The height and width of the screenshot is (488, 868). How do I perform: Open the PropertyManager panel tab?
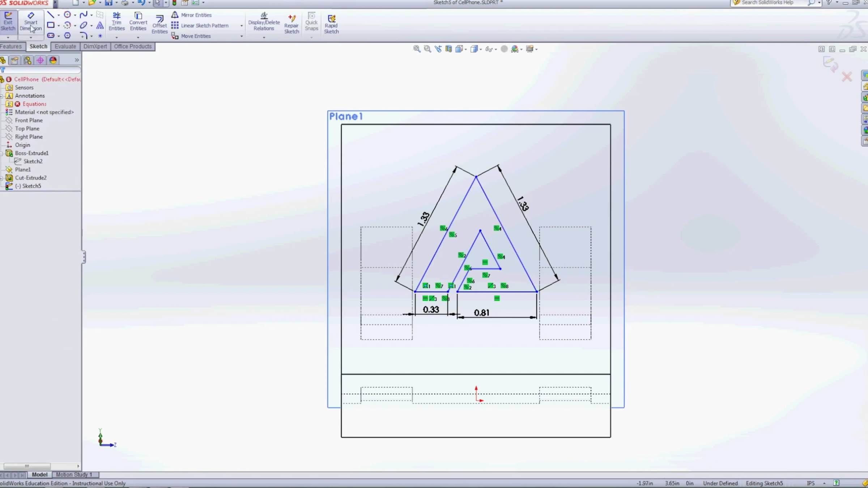[x=14, y=60]
